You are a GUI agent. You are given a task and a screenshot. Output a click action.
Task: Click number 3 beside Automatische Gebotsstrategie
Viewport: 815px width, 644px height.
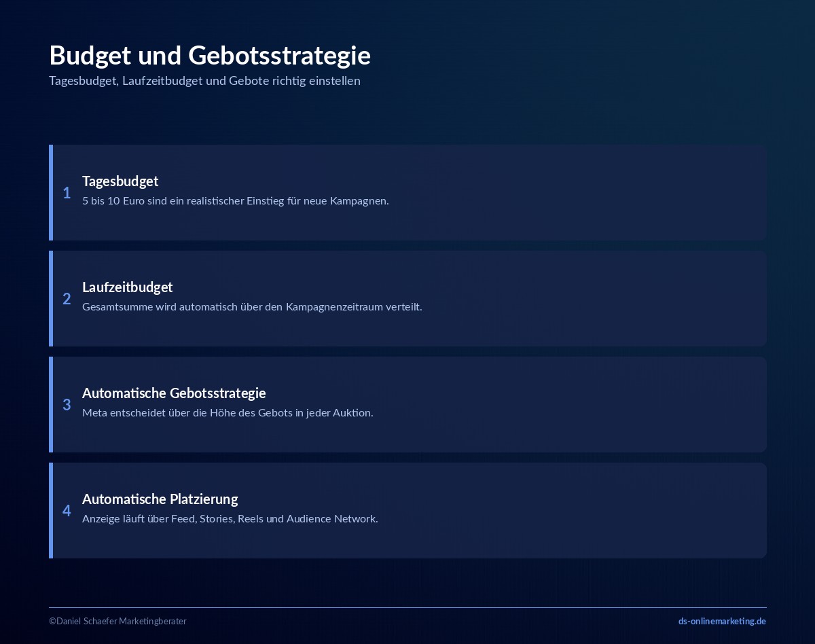tap(67, 405)
